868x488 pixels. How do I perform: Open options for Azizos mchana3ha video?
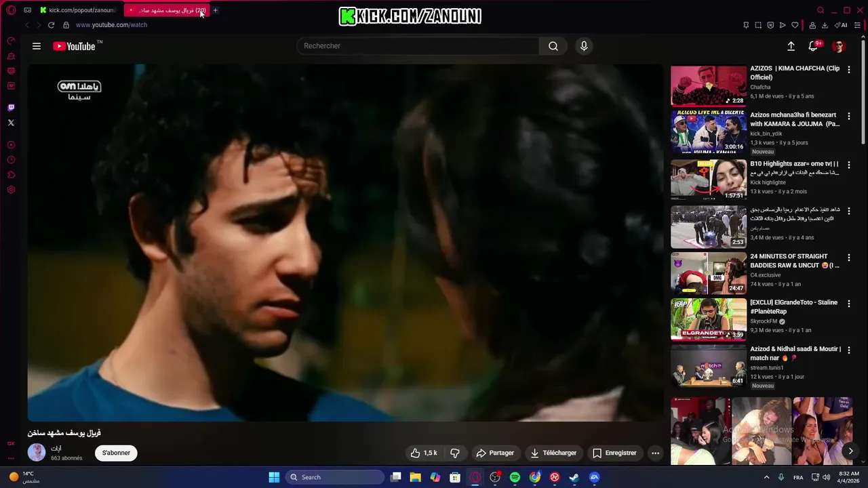(849, 117)
